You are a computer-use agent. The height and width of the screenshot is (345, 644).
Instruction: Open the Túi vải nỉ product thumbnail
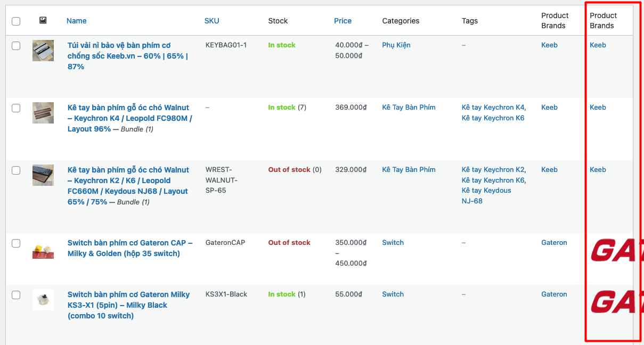[43, 51]
